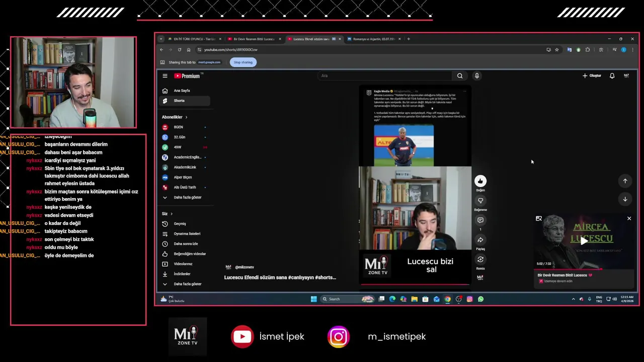The height and width of the screenshot is (362, 644).
Task: Open the AkademikLink subscription channel
Action: click(185, 167)
